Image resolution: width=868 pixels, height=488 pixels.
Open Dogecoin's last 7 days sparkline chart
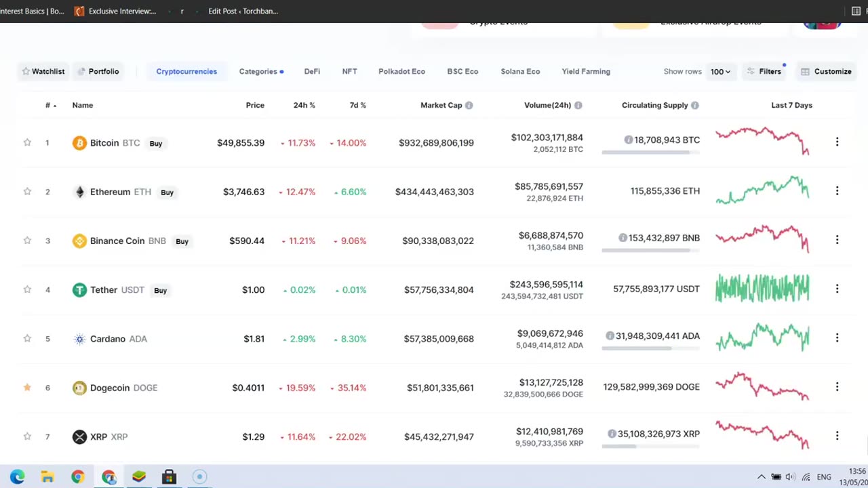pos(762,386)
